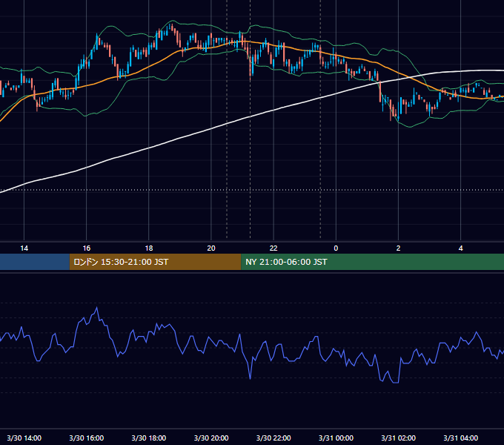This screenshot has width=504, height=445.
Task: Select the NY 21:00-06:00 JST session bar
Action: 372,262
